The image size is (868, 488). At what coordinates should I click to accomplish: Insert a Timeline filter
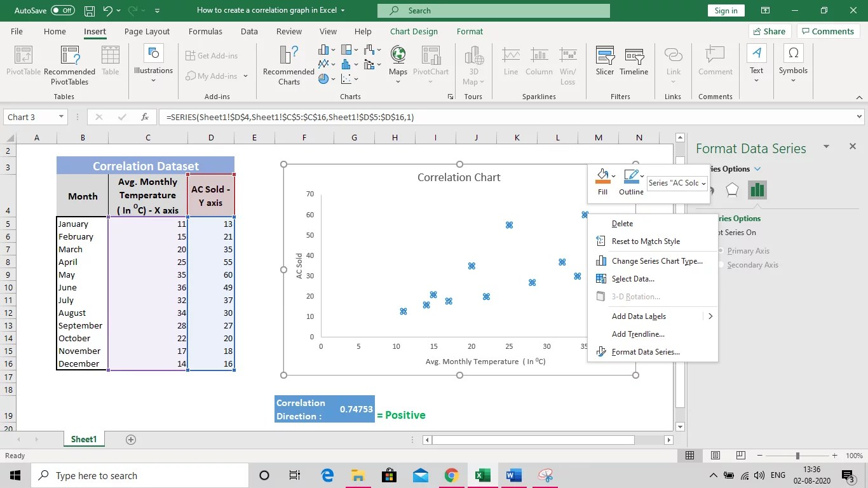[x=634, y=61]
